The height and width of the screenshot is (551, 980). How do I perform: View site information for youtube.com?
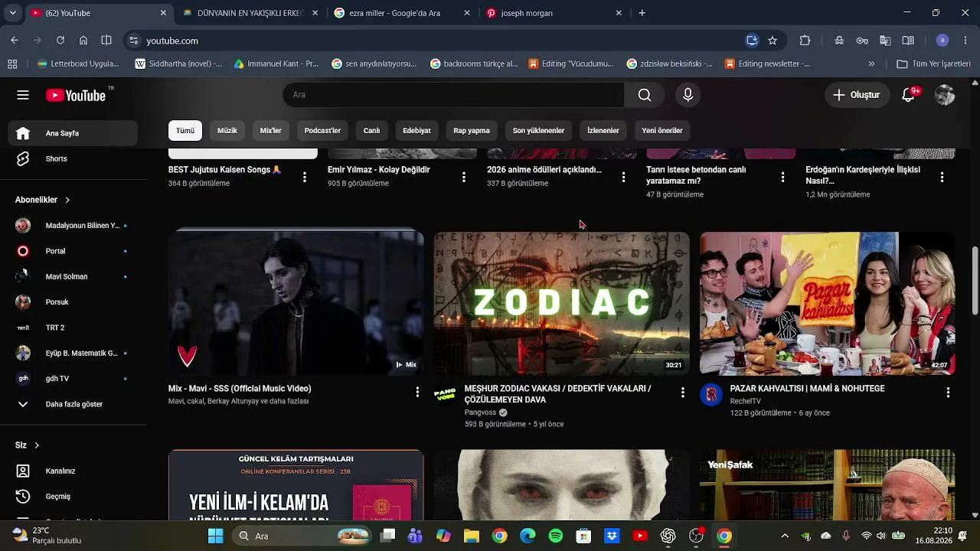pyautogui.click(x=134, y=41)
